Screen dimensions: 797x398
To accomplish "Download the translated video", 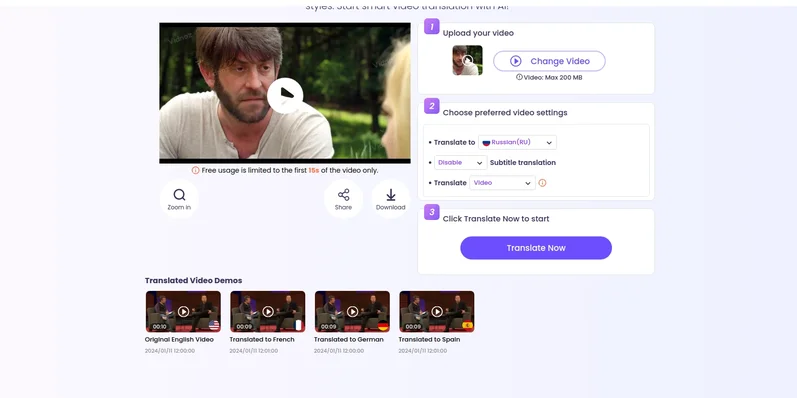I will pos(390,199).
